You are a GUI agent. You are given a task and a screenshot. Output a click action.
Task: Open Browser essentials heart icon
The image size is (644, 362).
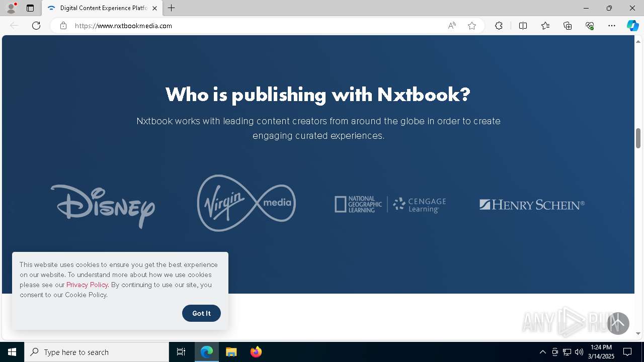[x=590, y=26]
